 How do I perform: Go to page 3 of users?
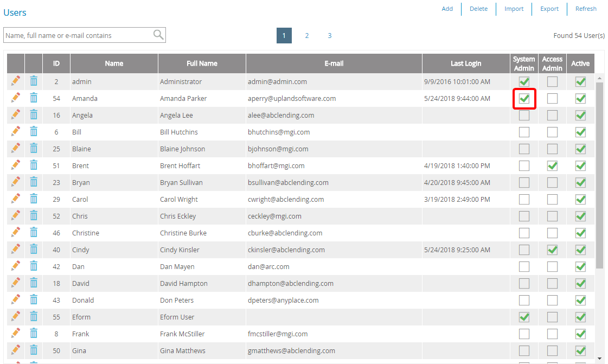(x=330, y=36)
